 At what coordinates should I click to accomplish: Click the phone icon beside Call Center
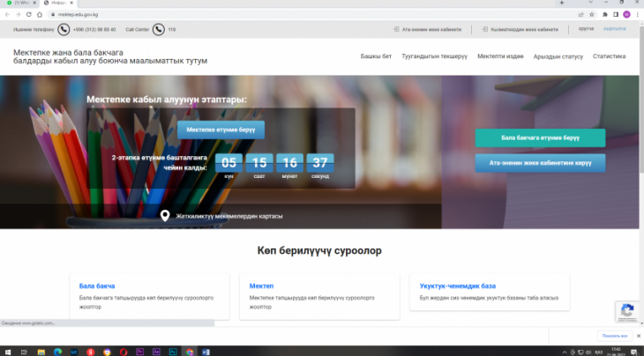[159, 29]
